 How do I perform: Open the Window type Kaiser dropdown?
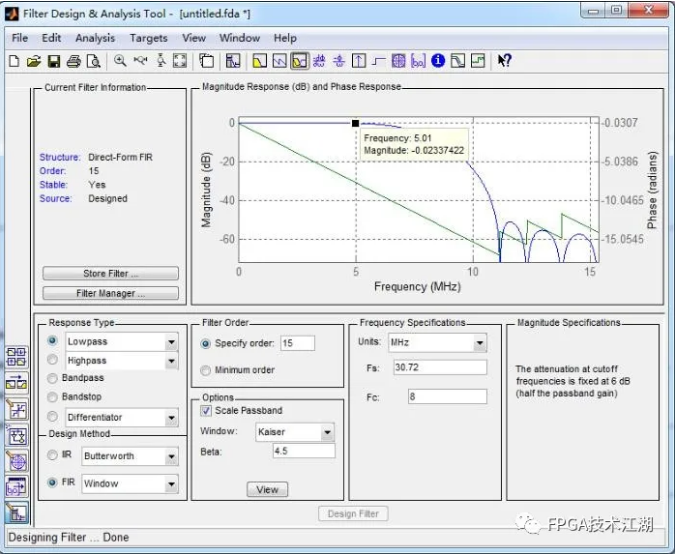point(326,432)
